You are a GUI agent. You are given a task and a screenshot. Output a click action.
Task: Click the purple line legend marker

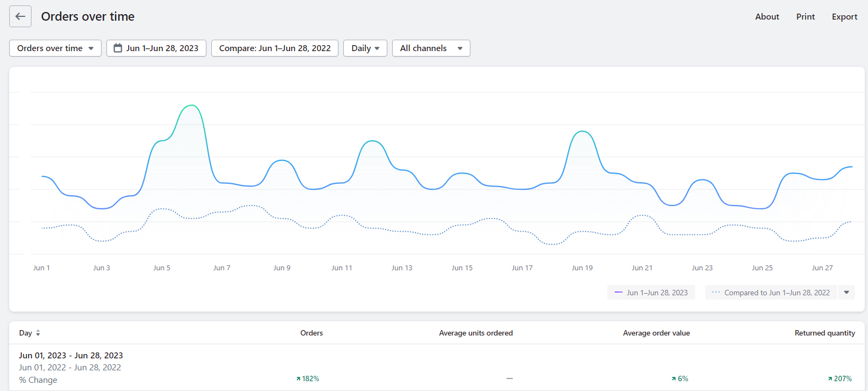618,293
